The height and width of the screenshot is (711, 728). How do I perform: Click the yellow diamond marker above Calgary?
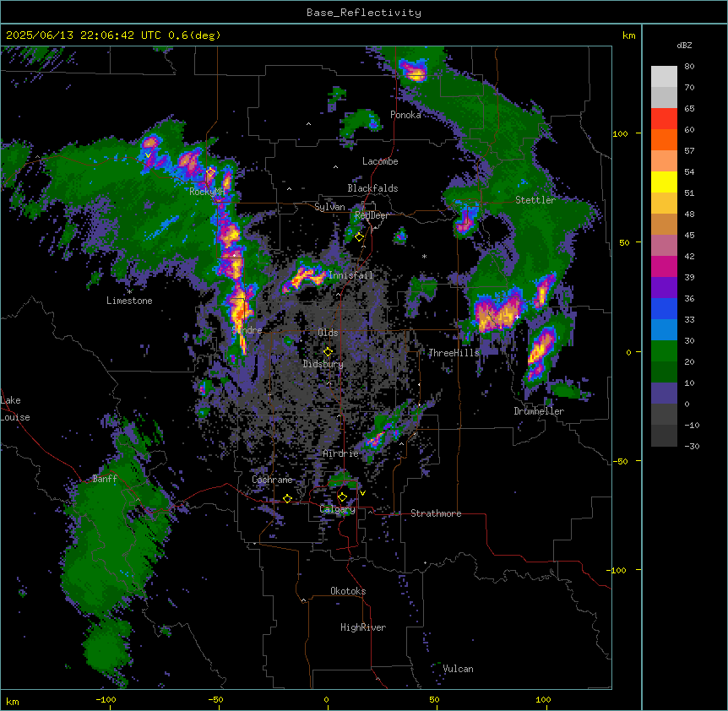pos(342,497)
